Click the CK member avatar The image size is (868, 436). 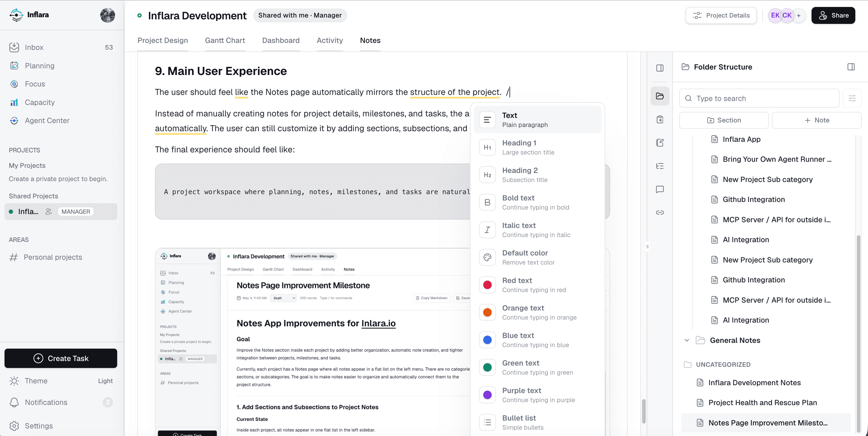click(x=787, y=15)
